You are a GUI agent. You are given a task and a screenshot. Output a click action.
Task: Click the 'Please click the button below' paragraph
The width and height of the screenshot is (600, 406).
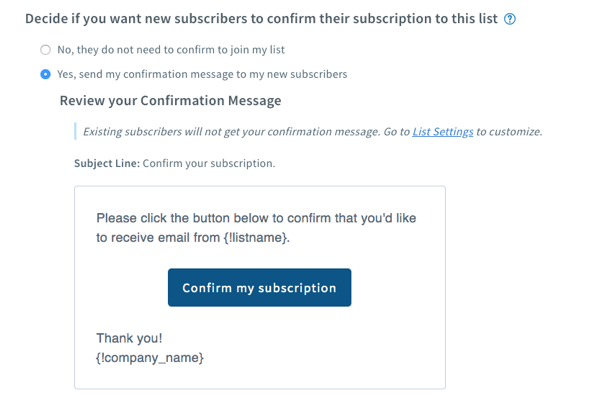pos(259,217)
